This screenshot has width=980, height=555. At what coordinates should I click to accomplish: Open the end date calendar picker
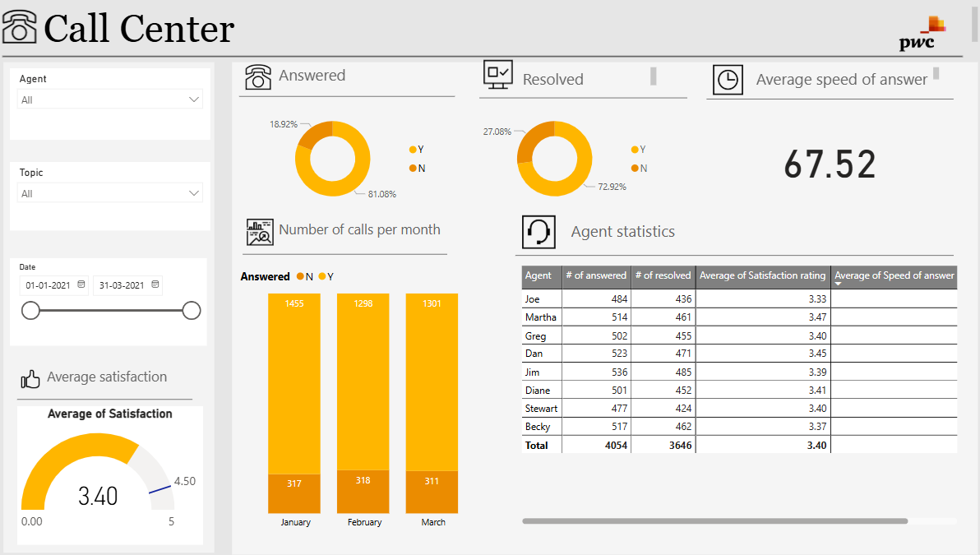[155, 285]
